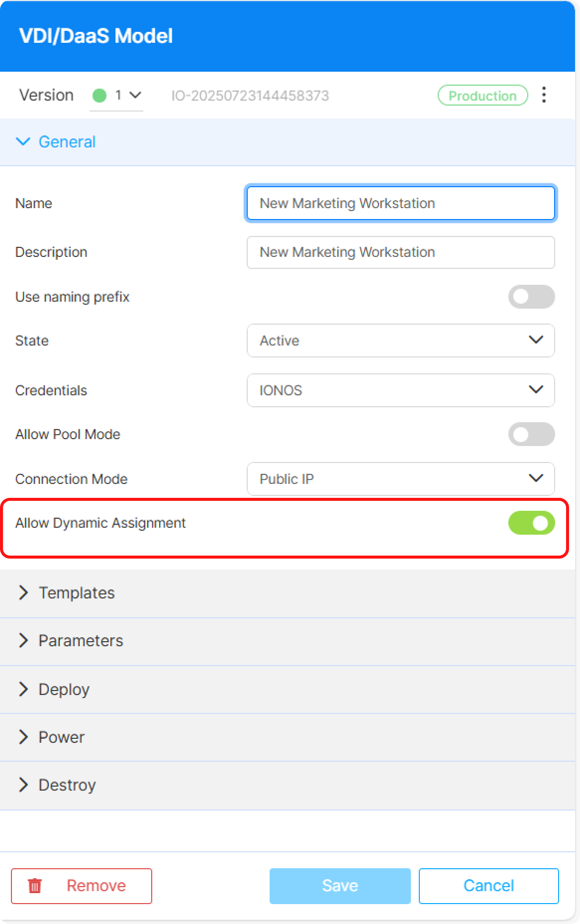Click the Description input field
The image size is (580, 924).
[x=400, y=252]
